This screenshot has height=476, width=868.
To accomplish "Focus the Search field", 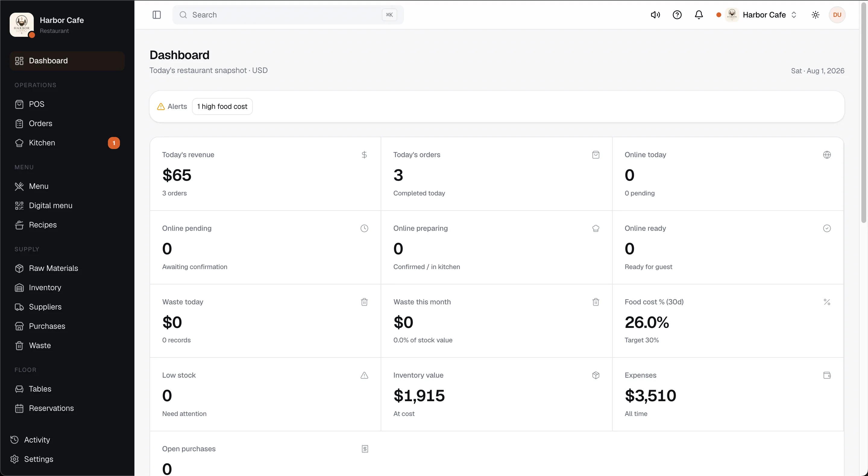I will (x=288, y=15).
